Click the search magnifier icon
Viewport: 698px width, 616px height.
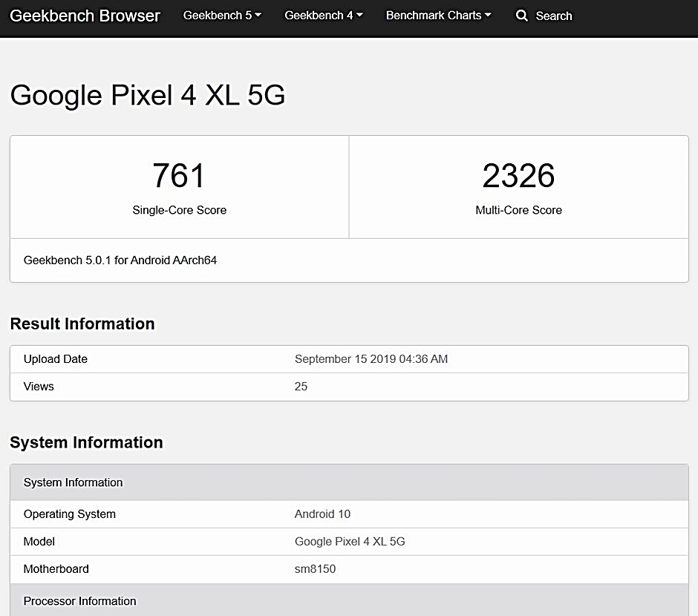(522, 16)
